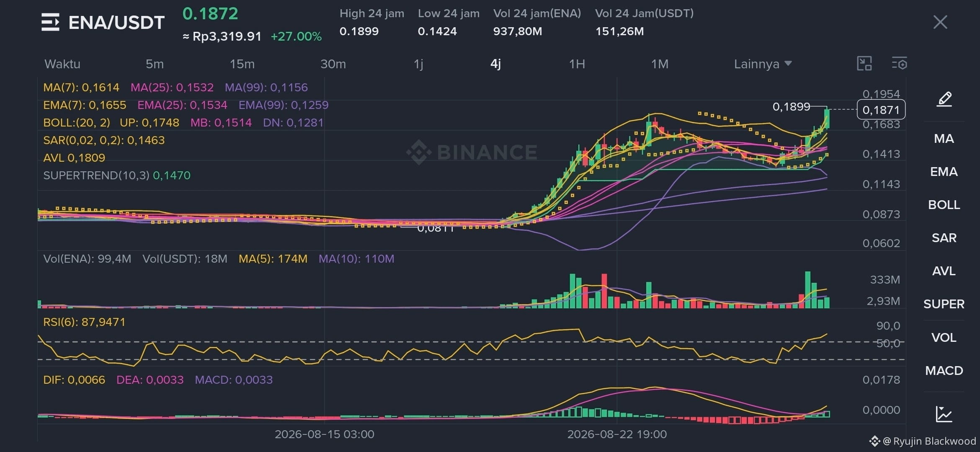The height and width of the screenshot is (452, 980).
Task: Toggle the VOL indicator in the sidebar
Action: point(944,338)
